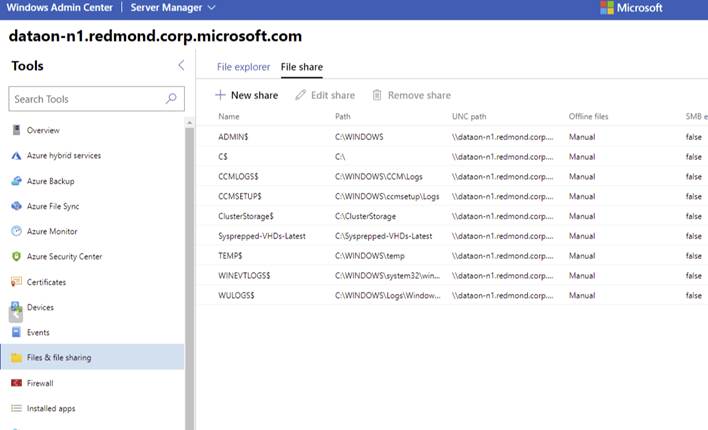Click the Tools list vertical scrollbar

(x=189, y=278)
